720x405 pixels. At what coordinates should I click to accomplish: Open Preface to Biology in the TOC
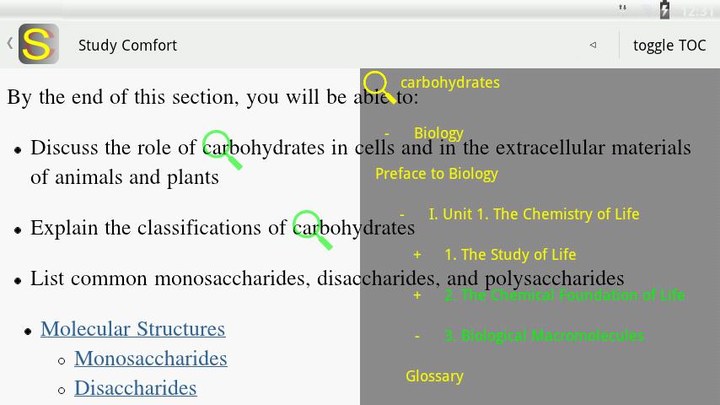(436, 174)
